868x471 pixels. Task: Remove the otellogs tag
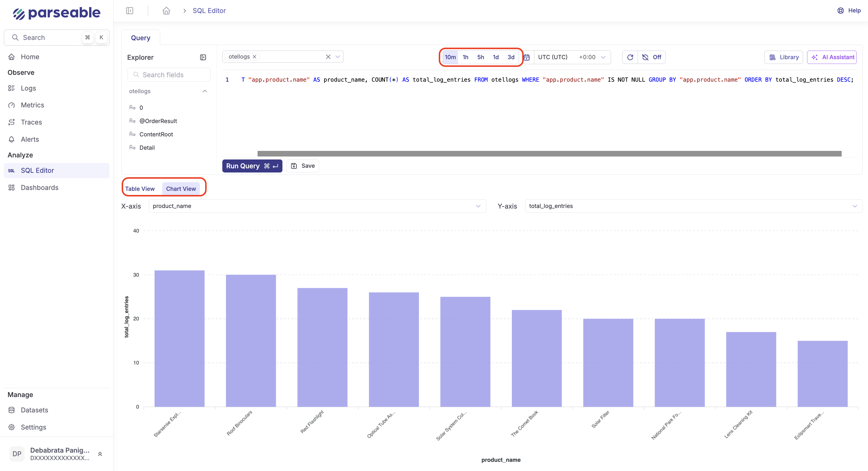point(255,57)
